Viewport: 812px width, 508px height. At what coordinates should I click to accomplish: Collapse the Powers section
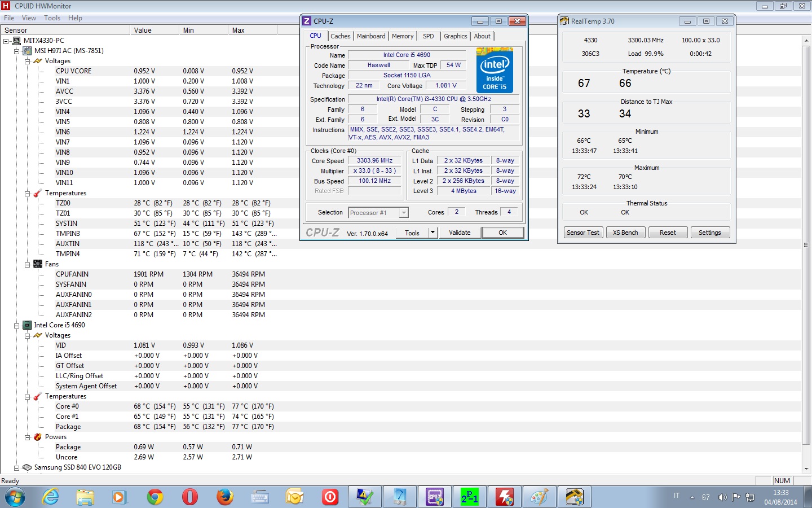click(x=27, y=437)
